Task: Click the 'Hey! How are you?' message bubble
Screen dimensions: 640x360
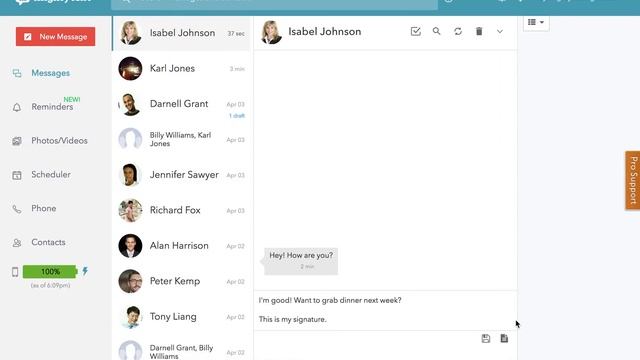Action: (x=301, y=261)
